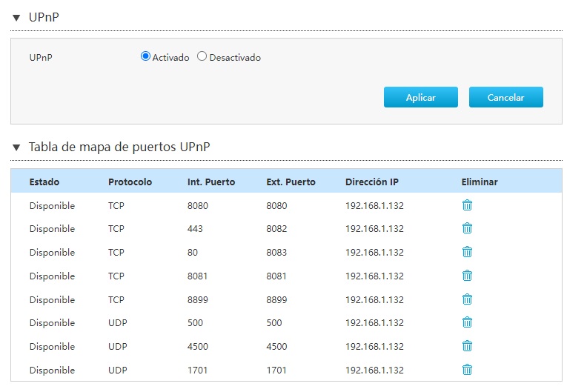The width and height of the screenshot is (567, 392).
Task: Click the UPnP setting label
Action: click(x=41, y=58)
